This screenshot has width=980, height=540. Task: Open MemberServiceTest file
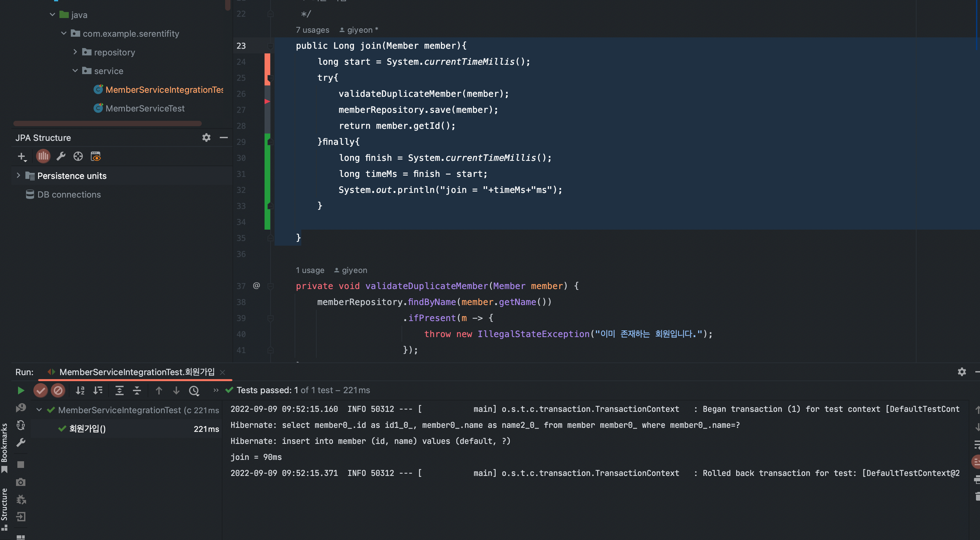tap(139, 108)
